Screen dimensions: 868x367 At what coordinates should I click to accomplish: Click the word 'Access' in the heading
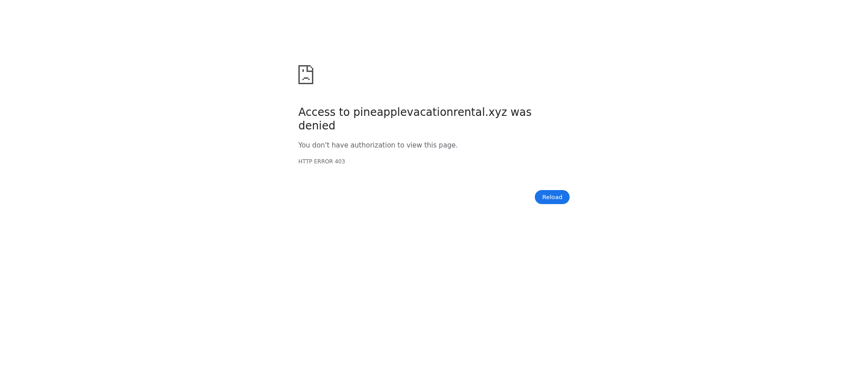tap(317, 112)
